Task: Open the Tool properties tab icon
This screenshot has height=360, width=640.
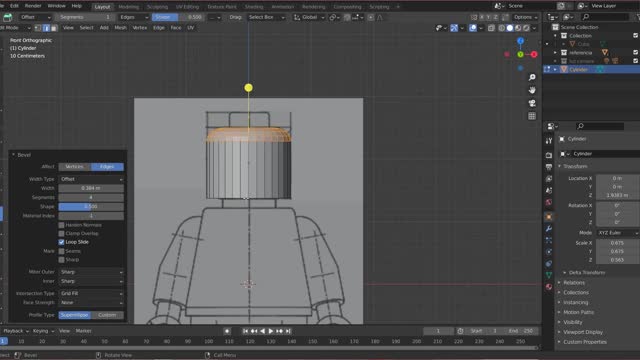Action: tap(549, 140)
